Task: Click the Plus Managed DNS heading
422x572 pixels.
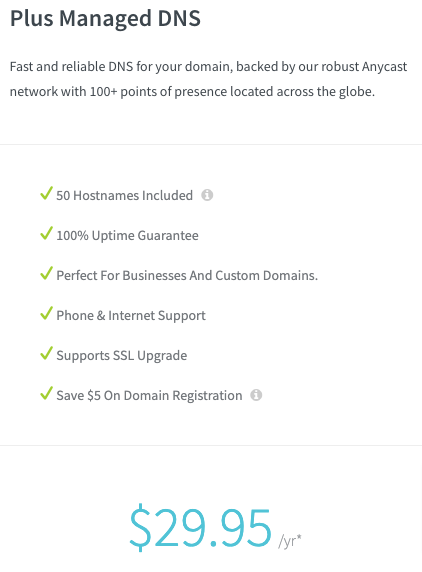Action: 105,19
